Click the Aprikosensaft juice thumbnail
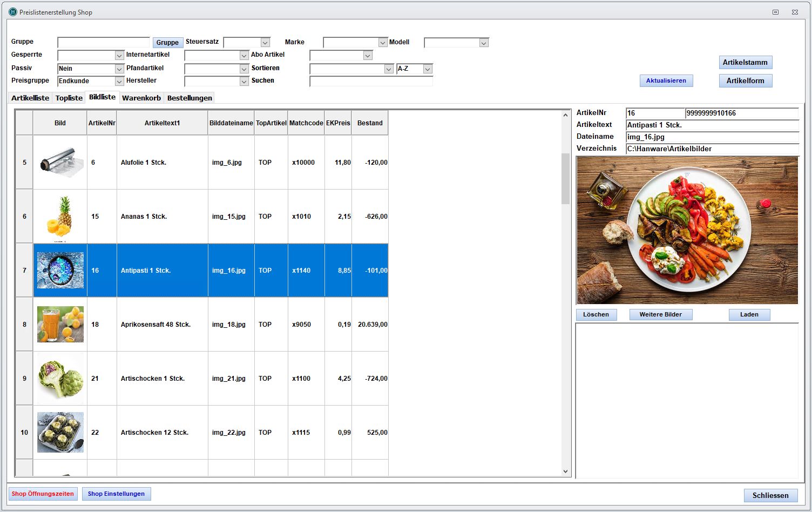 pyautogui.click(x=60, y=324)
